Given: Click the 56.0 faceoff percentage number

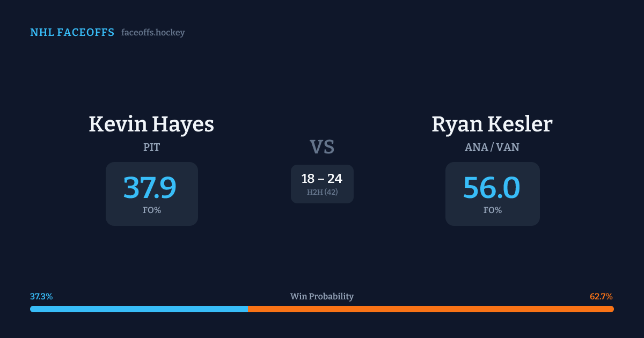Looking at the screenshot, I should [x=492, y=188].
